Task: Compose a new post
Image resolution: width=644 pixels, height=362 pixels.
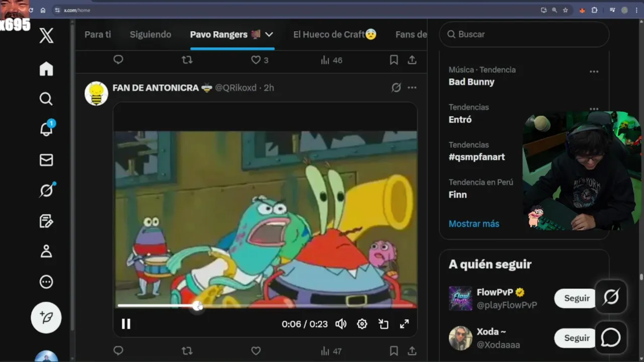Action: click(46, 318)
